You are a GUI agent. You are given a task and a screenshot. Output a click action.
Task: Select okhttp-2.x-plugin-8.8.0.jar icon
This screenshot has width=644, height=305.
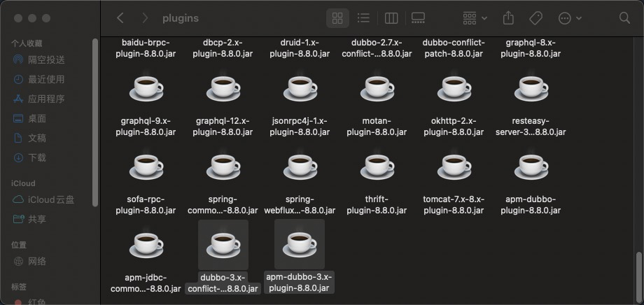454,88
